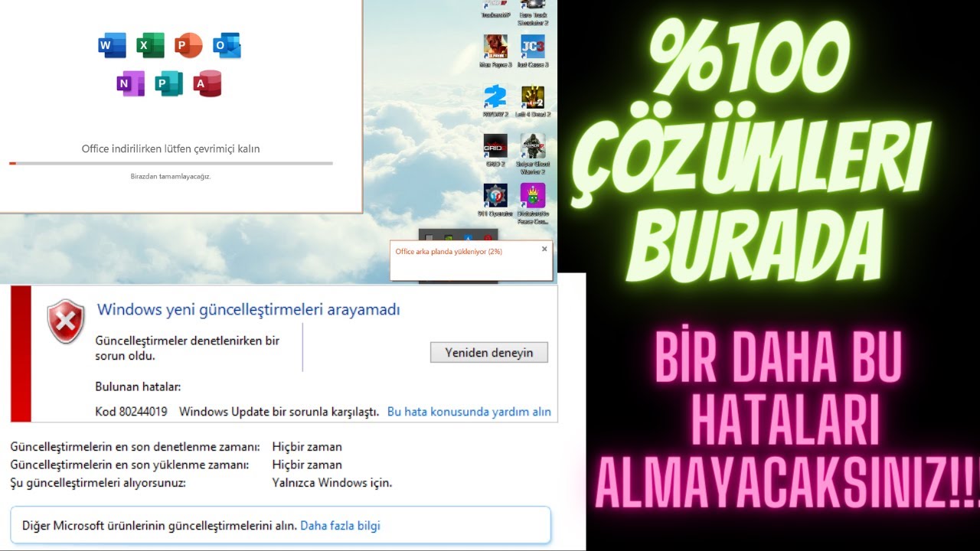
Task: Click 'Güncelleştirmeler denetlenirken bir sorun oldu.' text
Action: [188, 348]
